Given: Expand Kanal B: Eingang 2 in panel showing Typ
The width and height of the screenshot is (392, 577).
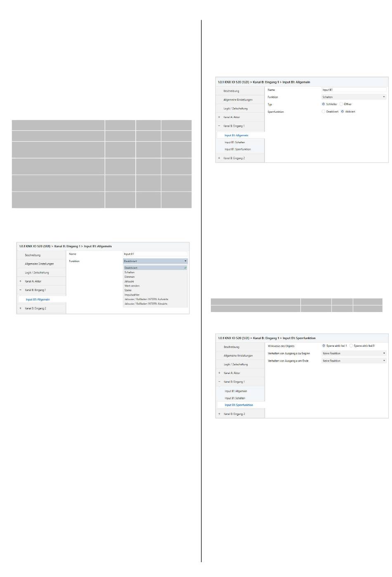Looking at the screenshot, I should (x=219, y=158).
